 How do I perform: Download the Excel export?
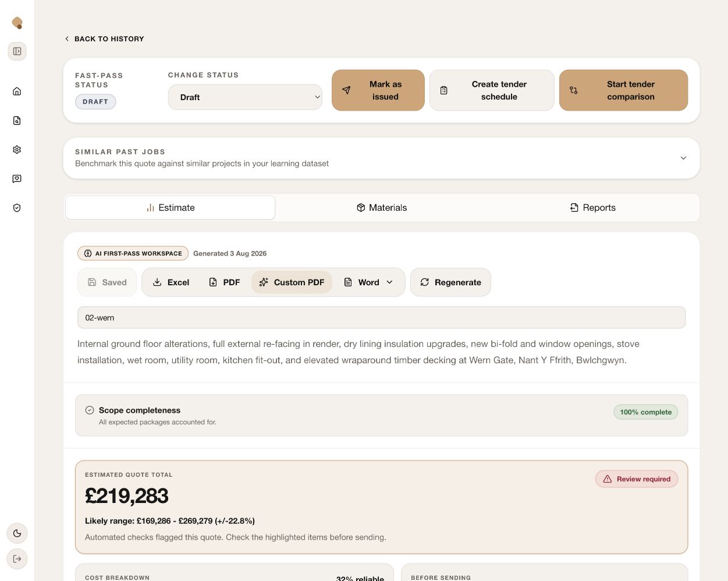click(171, 282)
